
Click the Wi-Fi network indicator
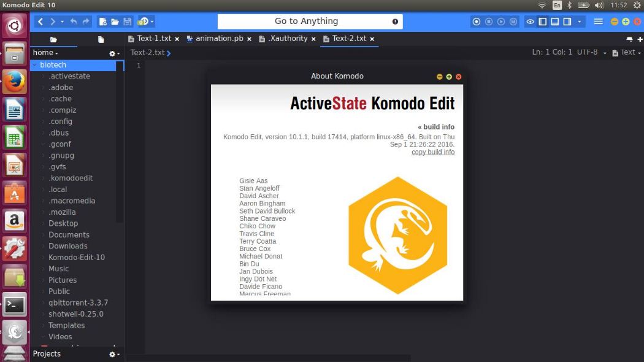coord(542,5)
